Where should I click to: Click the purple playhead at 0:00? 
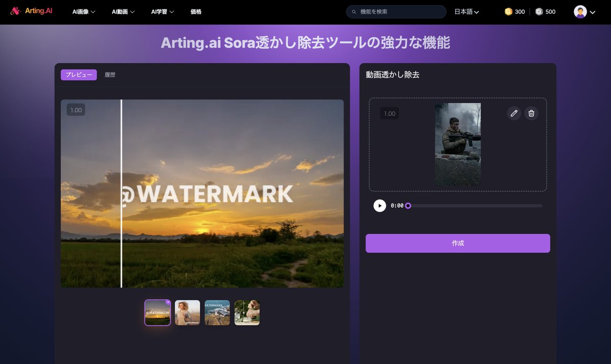pos(408,206)
